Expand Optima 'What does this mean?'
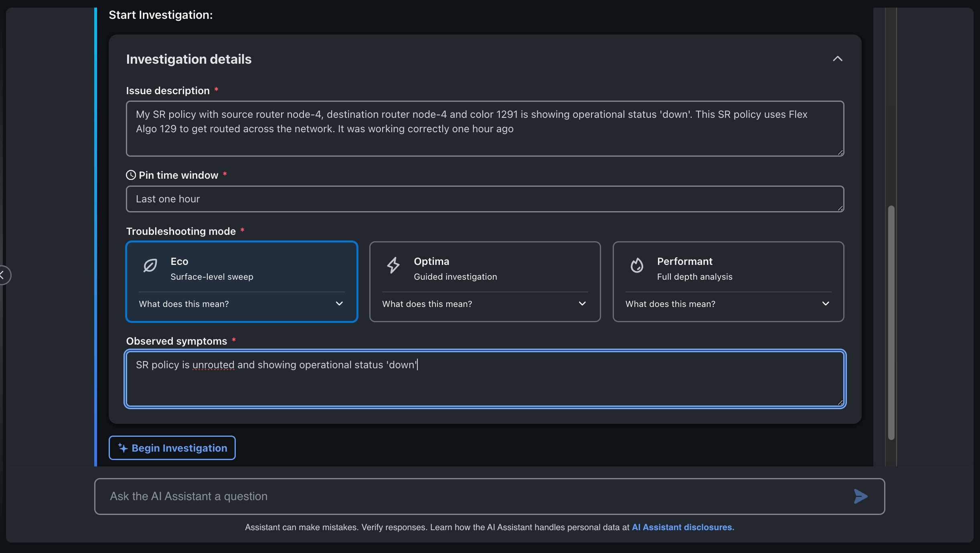The width and height of the screenshot is (980, 553). pyautogui.click(x=485, y=304)
